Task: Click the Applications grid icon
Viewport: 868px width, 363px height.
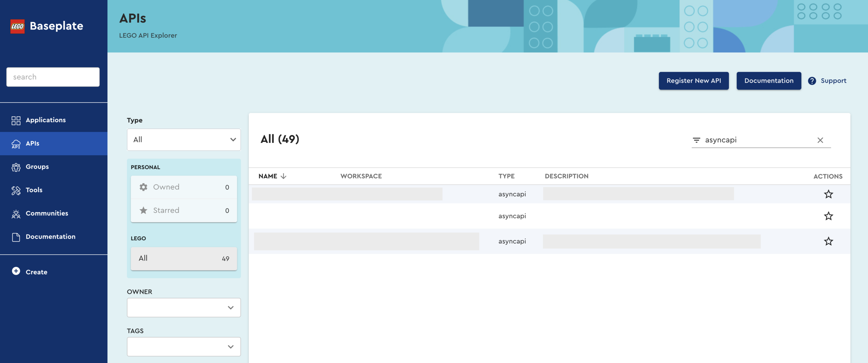Action: click(16, 120)
